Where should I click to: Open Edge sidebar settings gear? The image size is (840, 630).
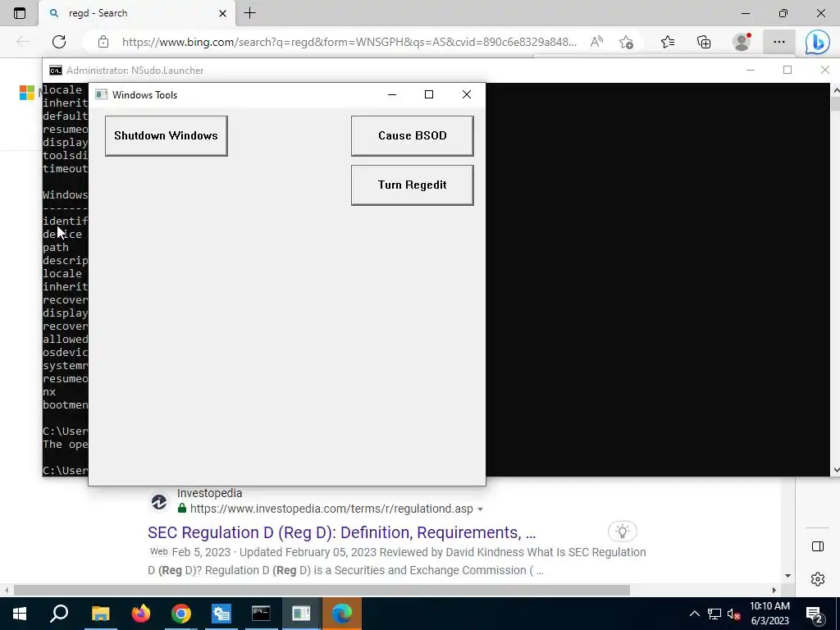tap(818, 579)
